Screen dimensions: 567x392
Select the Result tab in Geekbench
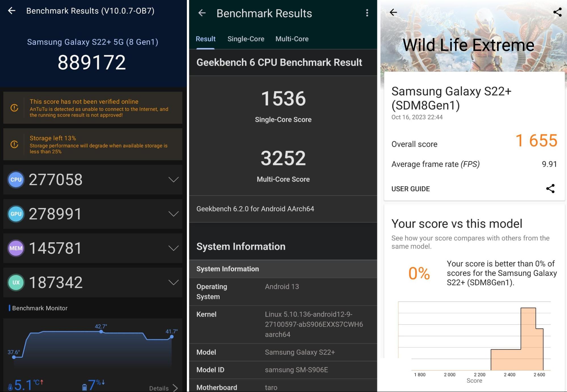click(206, 38)
